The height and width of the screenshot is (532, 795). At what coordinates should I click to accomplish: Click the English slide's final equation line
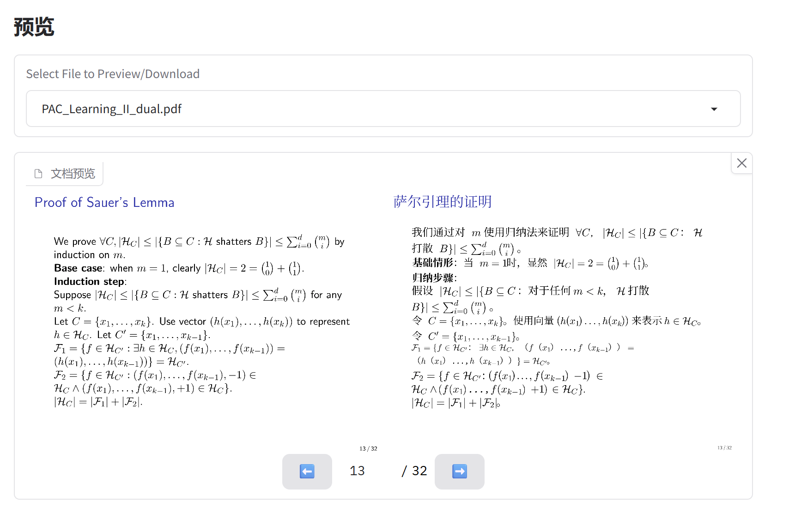pyautogui.click(x=98, y=402)
